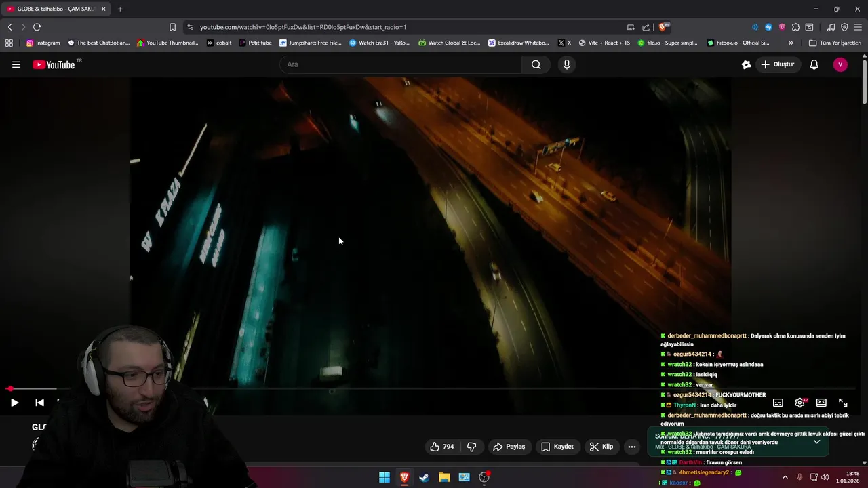Image resolution: width=868 pixels, height=488 pixels.
Task: Skip to the previous video
Action: click(x=40, y=403)
